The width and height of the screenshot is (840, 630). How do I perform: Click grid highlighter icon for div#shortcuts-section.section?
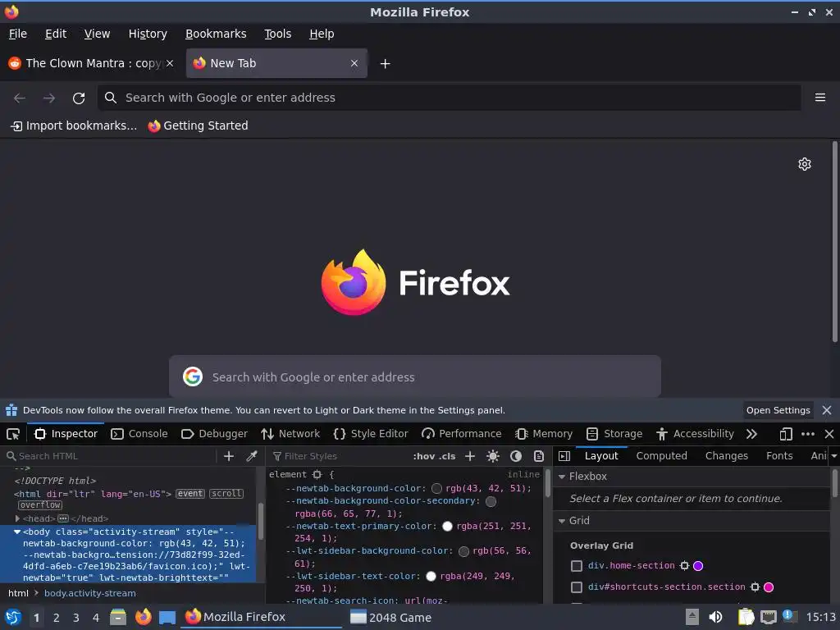[x=755, y=587]
